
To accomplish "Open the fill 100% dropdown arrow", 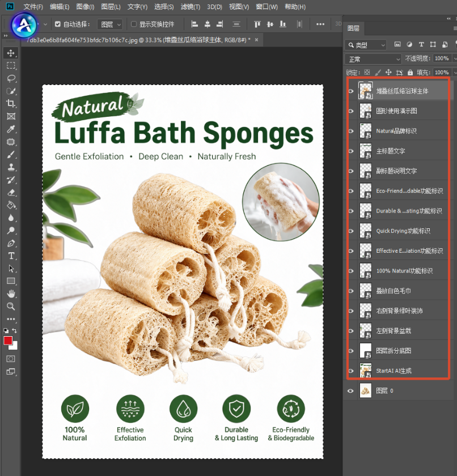I will point(455,73).
